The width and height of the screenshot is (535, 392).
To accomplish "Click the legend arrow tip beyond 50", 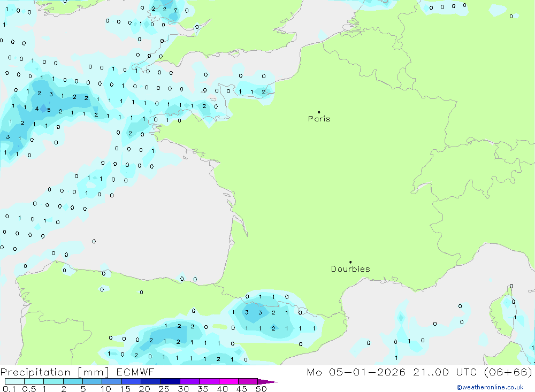I will (267, 382).
